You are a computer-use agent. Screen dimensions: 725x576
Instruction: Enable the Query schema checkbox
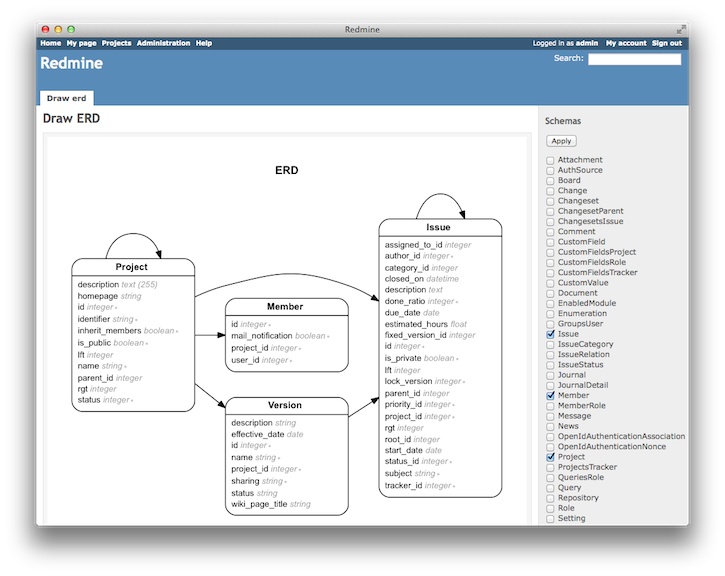pos(550,488)
